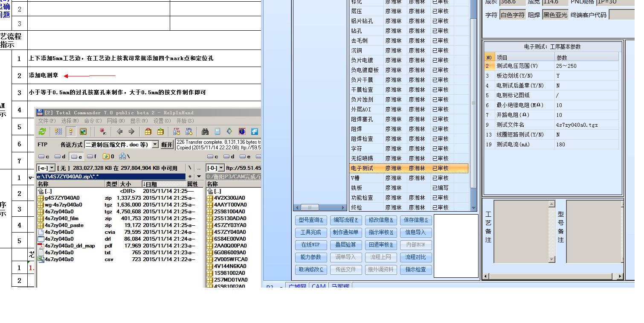
Task: Click the 流程对比 button
Action: 416,257
